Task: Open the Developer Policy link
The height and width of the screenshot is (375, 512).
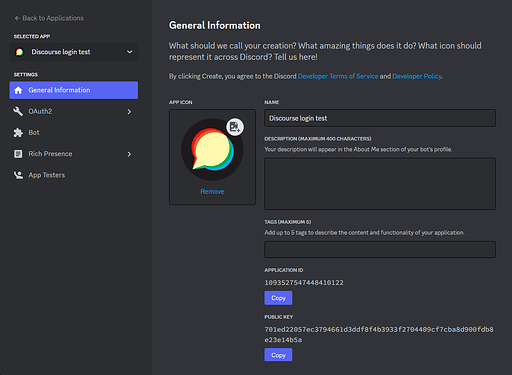Action: tap(417, 76)
